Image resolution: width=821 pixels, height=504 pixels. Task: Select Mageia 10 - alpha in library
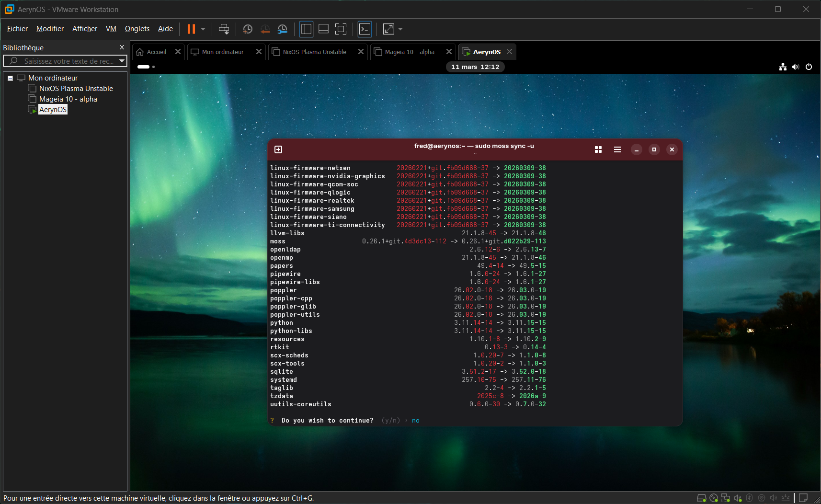click(x=68, y=99)
